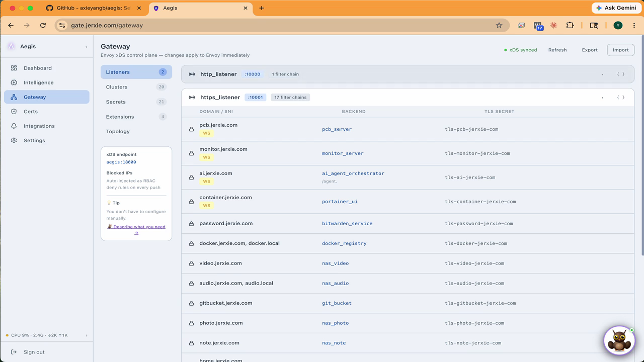Image resolution: width=644 pixels, height=362 pixels.
Task: Open the bitwarden_service backend link
Action: pyautogui.click(x=347, y=224)
